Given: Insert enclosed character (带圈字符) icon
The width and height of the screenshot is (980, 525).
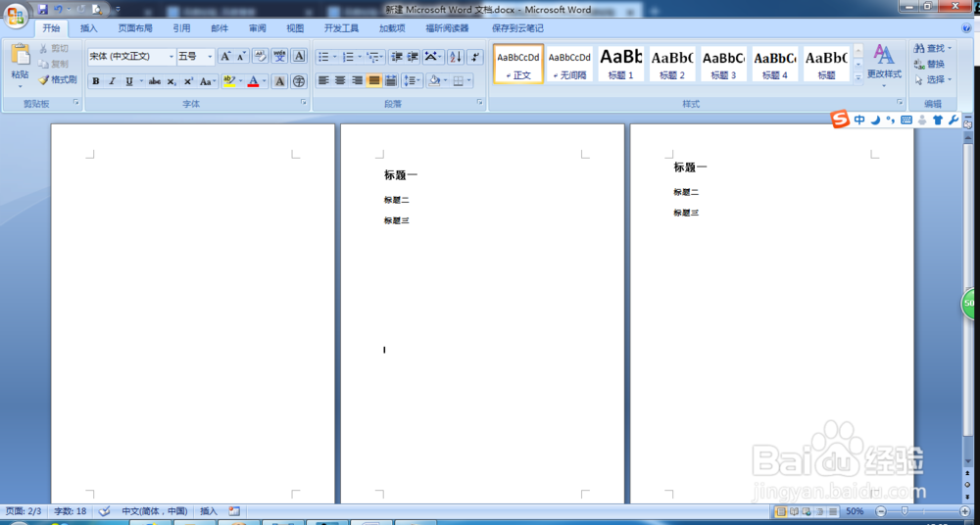Looking at the screenshot, I should (x=299, y=81).
